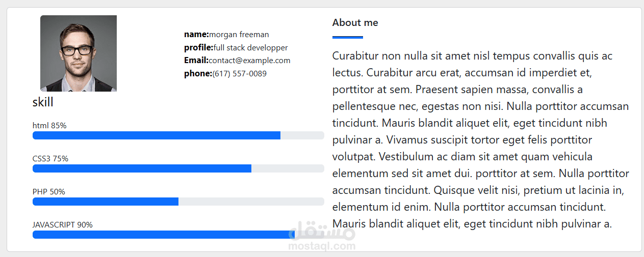The width and height of the screenshot is (644, 257).
Task: Click the full stack developper profile text
Action: 250,48
